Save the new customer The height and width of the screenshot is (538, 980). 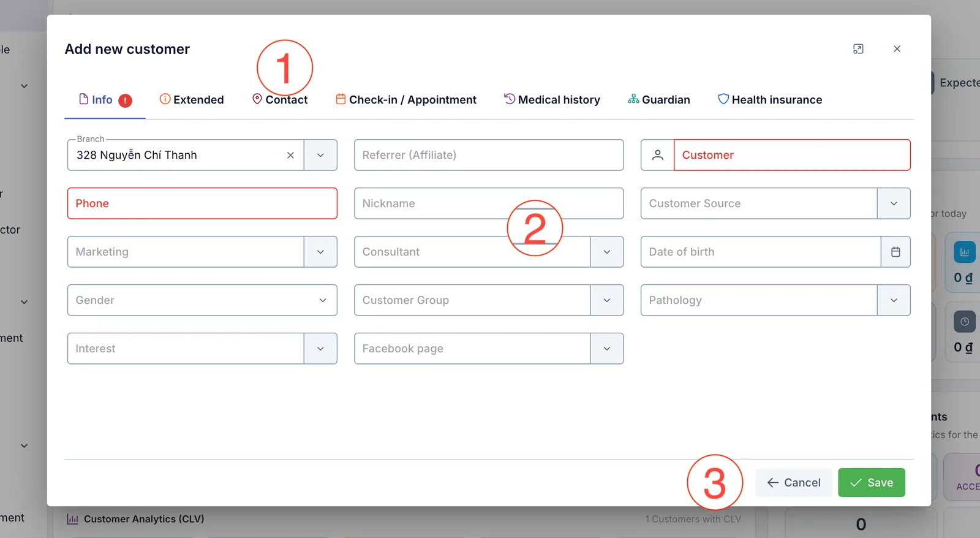[x=872, y=482]
